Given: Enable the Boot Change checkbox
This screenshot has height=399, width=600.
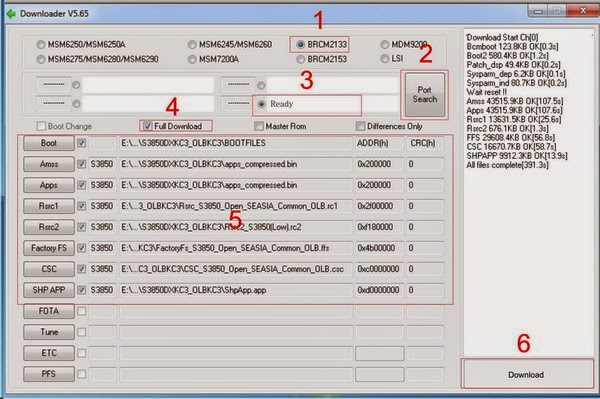Looking at the screenshot, I should [41, 126].
